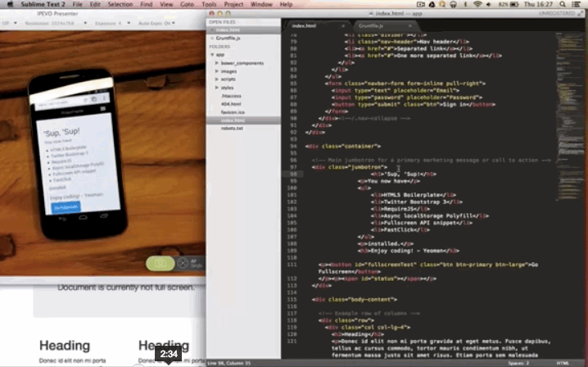Open the Project menu

tap(233, 4)
